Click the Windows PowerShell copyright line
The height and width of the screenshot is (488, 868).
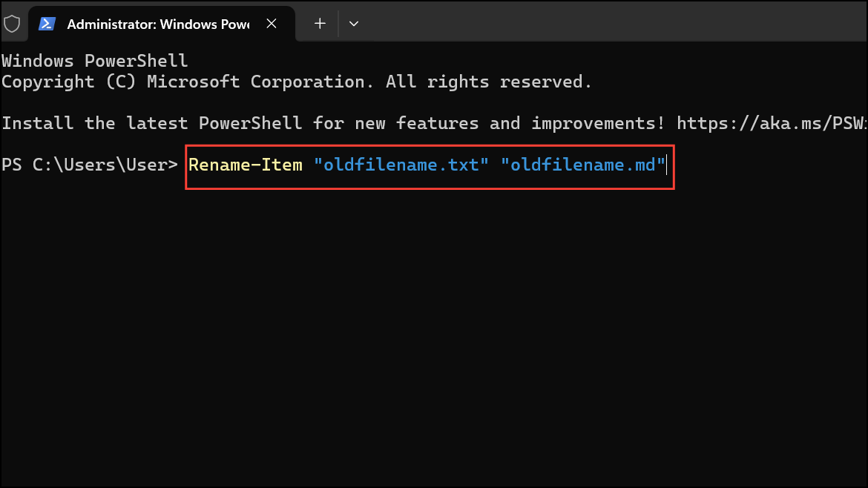[x=297, y=82]
